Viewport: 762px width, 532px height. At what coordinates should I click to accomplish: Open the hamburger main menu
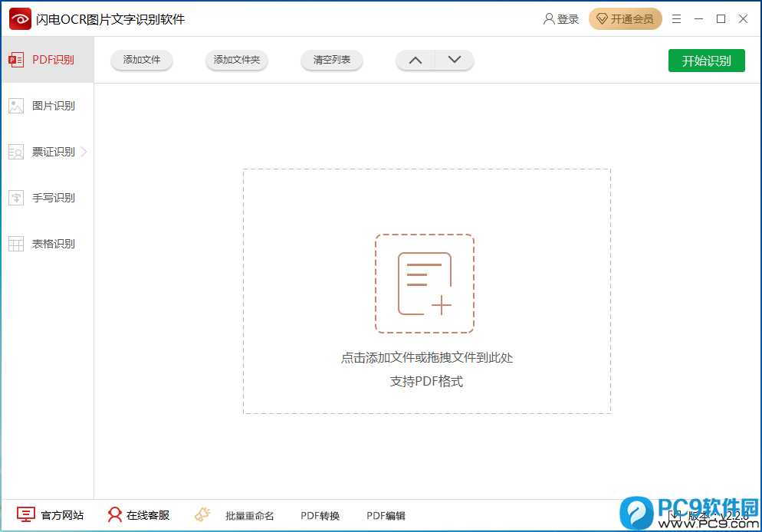[x=676, y=19]
